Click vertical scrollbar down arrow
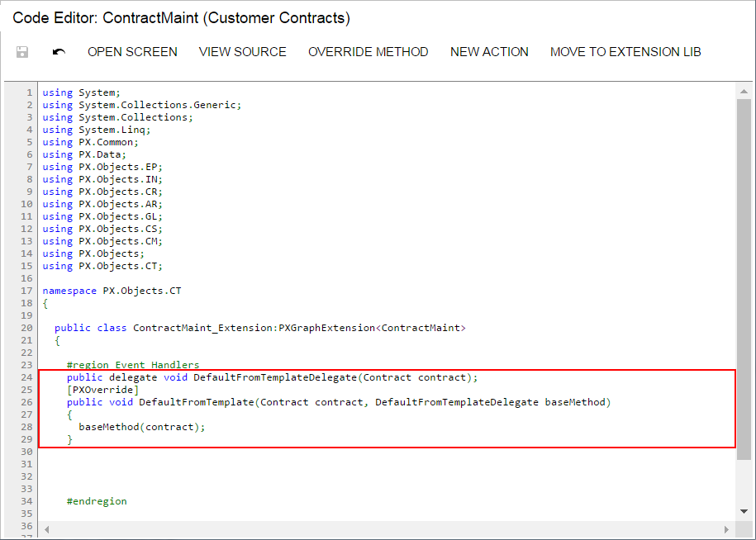756x540 pixels. pos(744,511)
